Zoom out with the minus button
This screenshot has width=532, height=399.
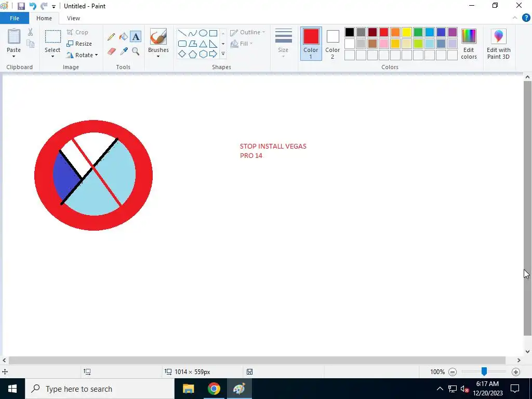pyautogui.click(x=453, y=372)
